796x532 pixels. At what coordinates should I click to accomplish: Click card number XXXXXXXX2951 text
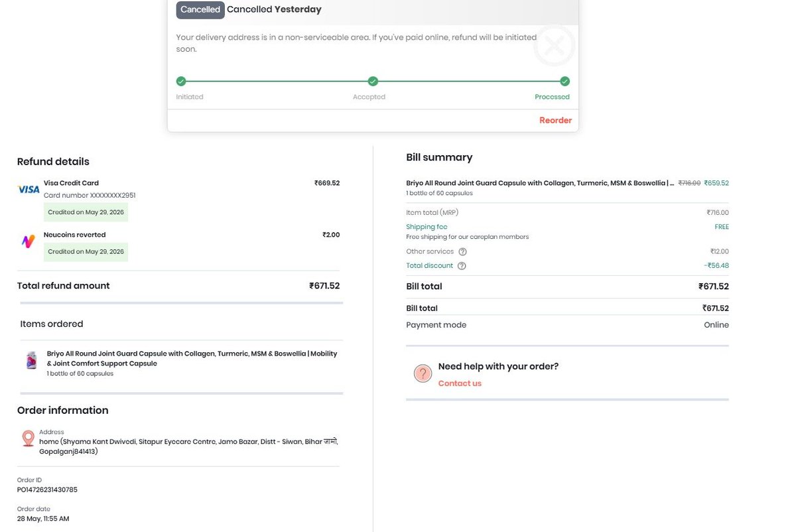pyautogui.click(x=90, y=196)
